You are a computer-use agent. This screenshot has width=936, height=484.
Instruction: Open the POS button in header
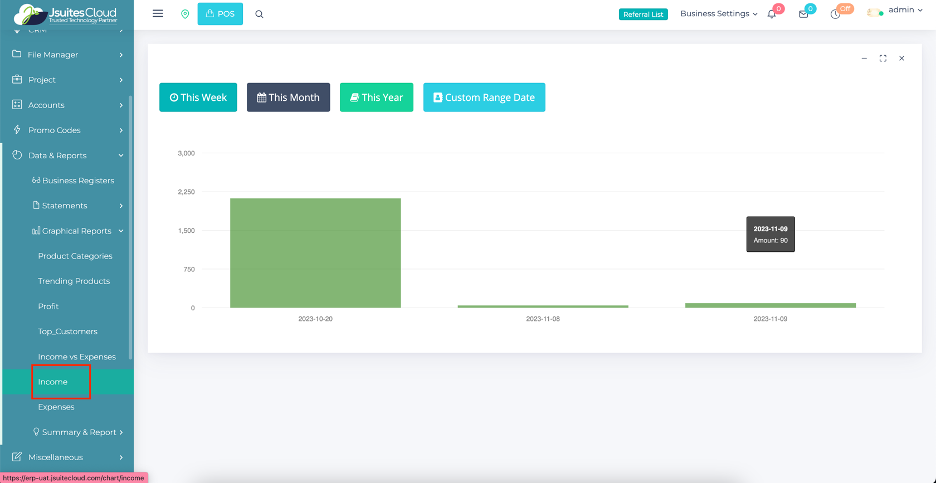220,14
